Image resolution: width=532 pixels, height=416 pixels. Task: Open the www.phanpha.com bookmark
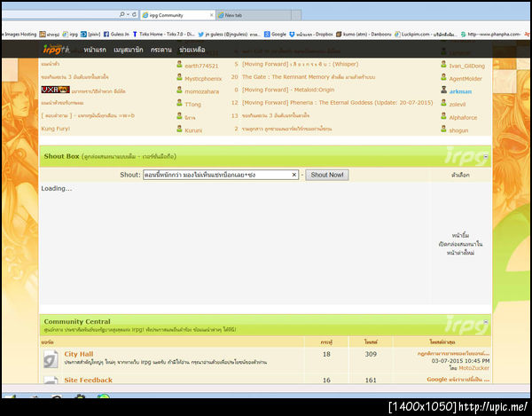tap(490, 35)
